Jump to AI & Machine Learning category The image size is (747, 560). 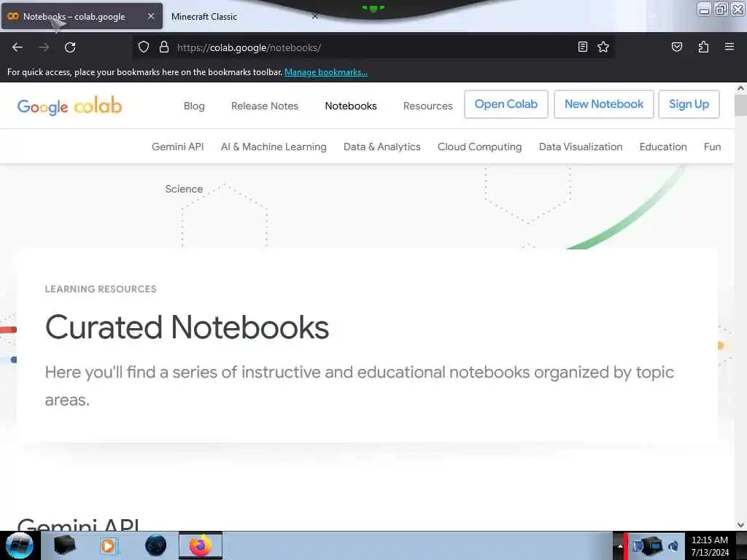click(274, 147)
